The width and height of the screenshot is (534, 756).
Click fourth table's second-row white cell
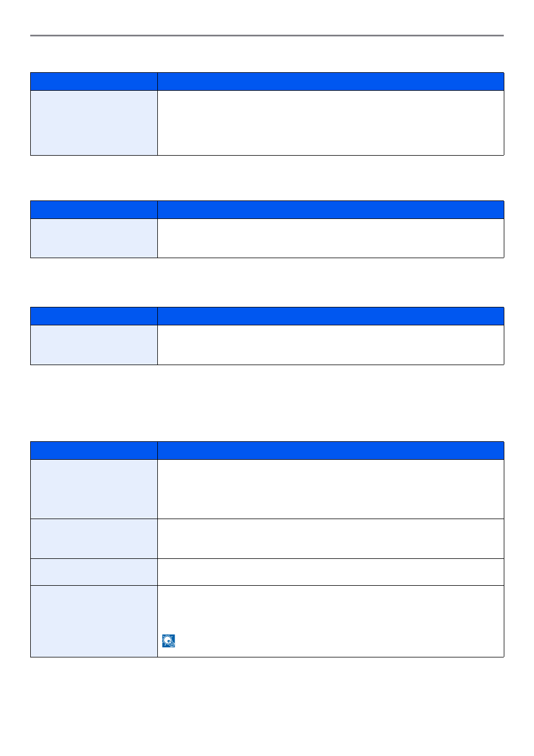coord(331,539)
